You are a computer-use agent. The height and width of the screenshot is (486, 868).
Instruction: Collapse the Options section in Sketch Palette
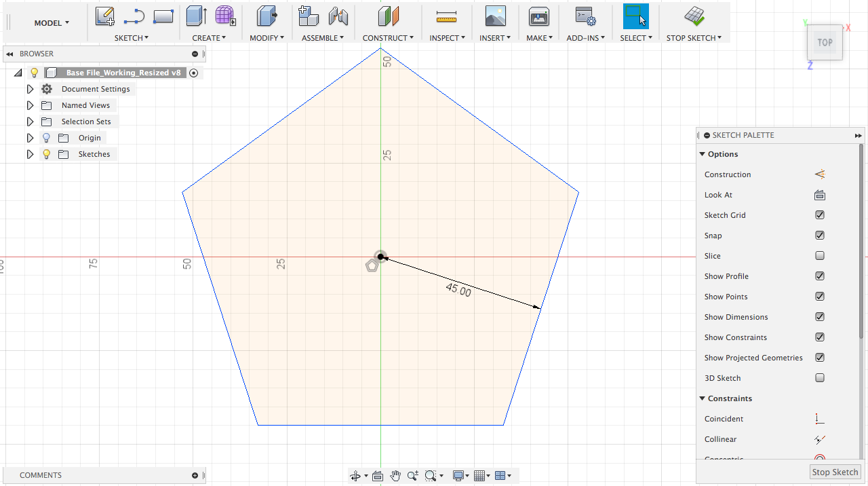click(703, 154)
